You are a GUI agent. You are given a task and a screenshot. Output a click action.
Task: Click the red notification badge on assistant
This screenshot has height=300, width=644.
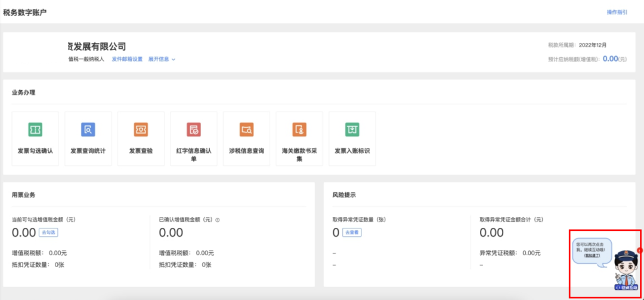click(x=639, y=250)
